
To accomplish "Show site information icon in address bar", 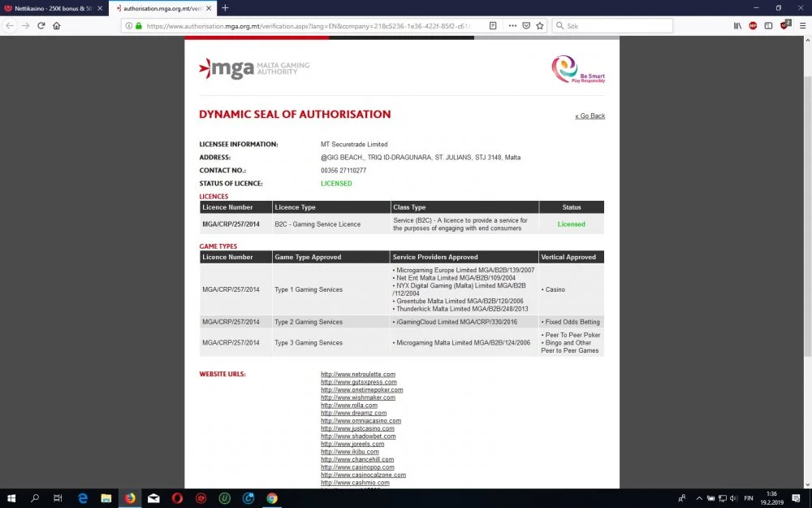I will coord(128,25).
